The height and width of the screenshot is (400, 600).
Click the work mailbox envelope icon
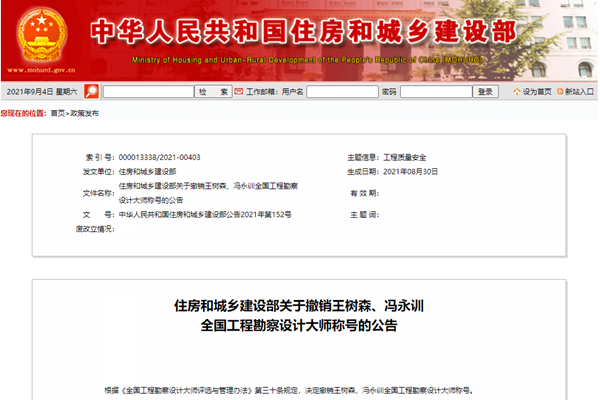click(x=240, y=92)
